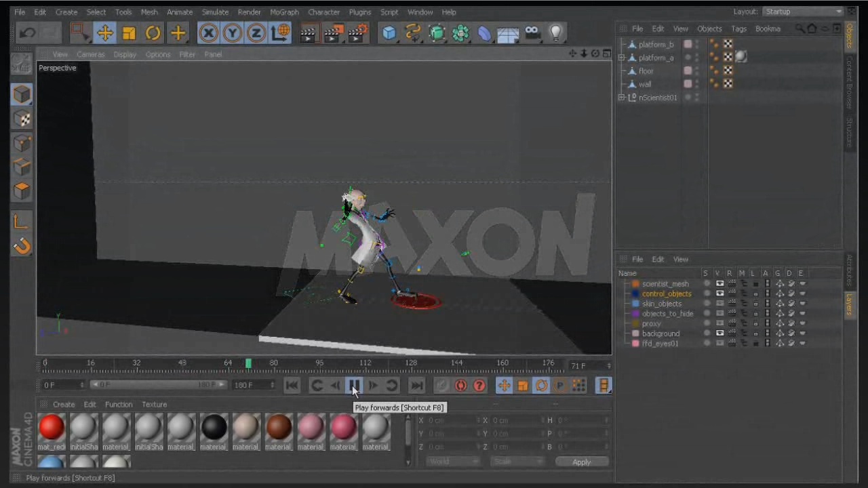Click the Apply button in coordinates panel
Screen dimensions: 868x488
tap(581, 462)
